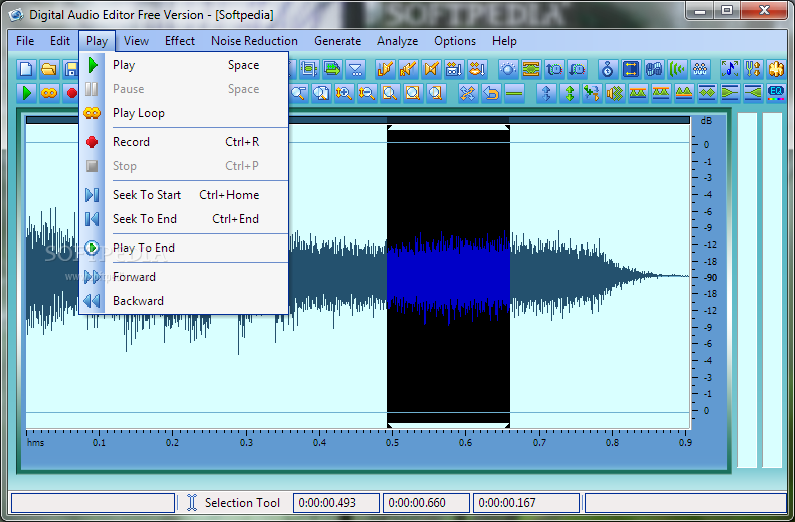Click the blue up-down arrows toolbar icon

click(x=546, y=93)
